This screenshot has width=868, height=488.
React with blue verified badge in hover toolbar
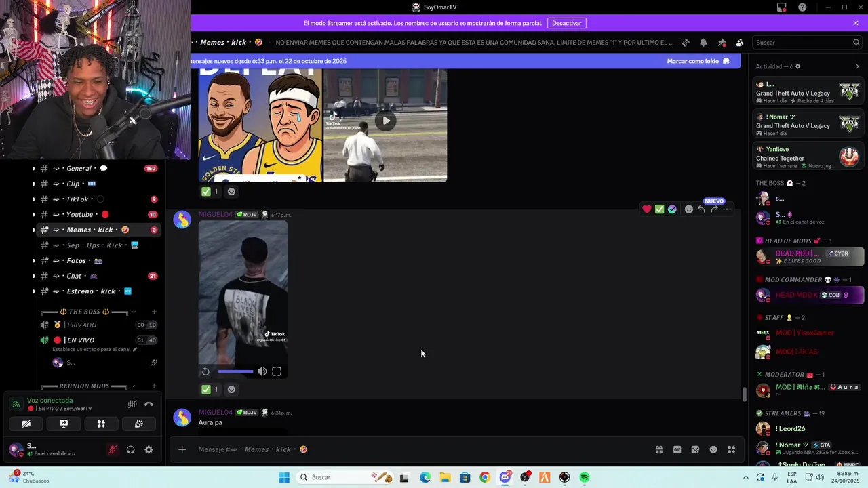[672, 209]
